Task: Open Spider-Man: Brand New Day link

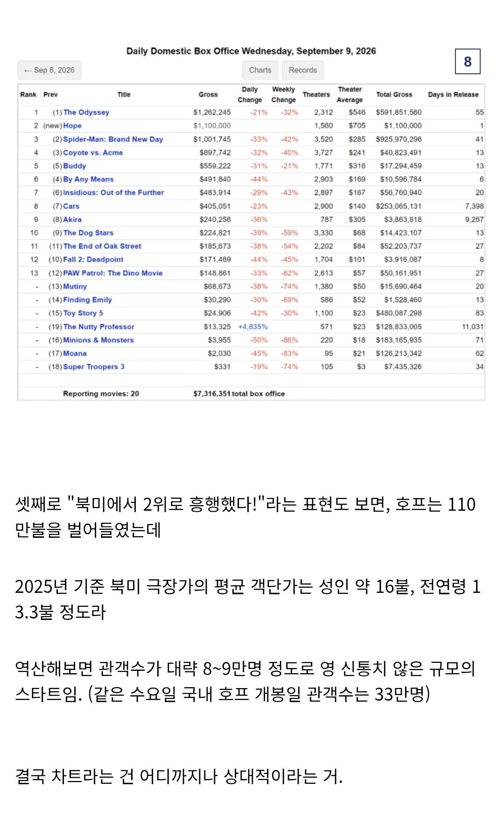Action: pyautogui.click(x=113, y=139)
